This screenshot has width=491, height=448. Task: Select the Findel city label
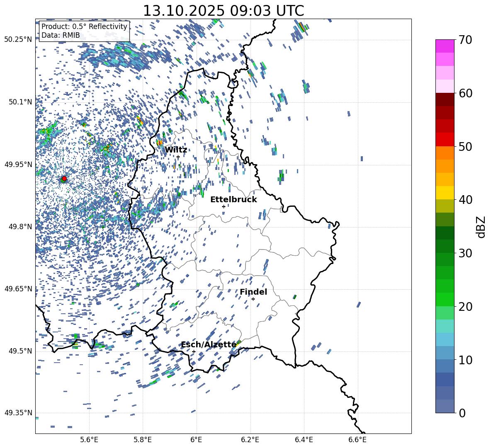tap(253, 292)
